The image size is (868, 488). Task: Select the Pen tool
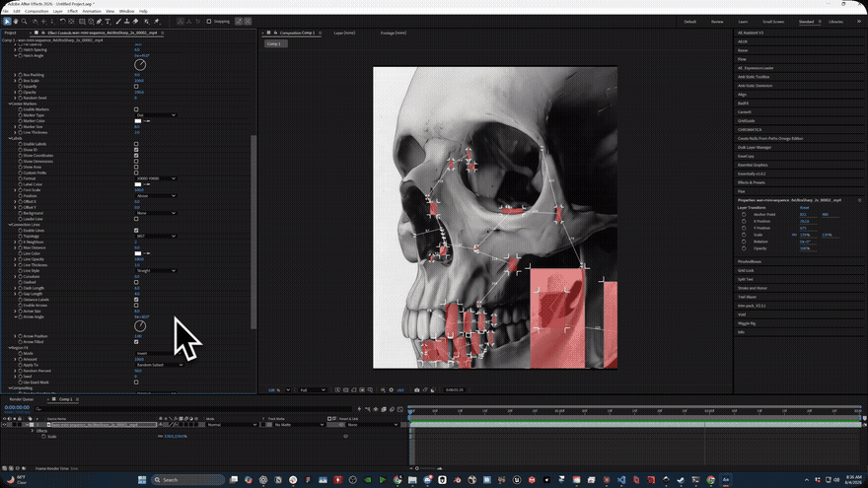(99, 22)
